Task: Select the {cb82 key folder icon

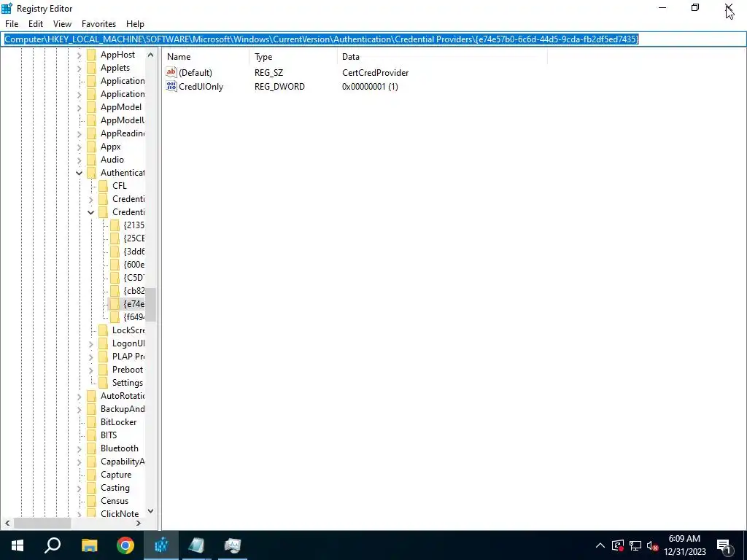Action: (115, 290)
